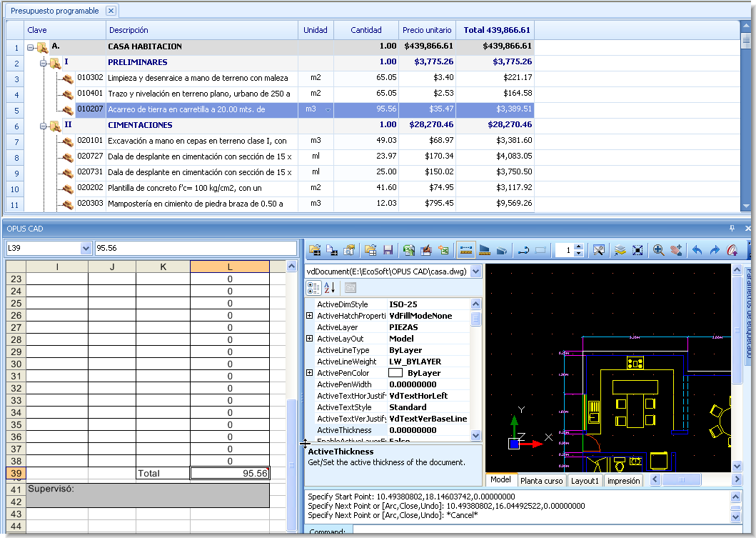This screenshot has width=756, height=538.
Task: Activate the Pan hand tool
Action: tap(676, 249)
